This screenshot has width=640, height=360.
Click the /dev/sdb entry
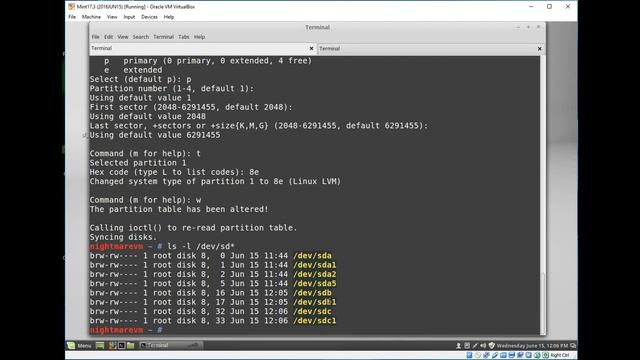312,293
